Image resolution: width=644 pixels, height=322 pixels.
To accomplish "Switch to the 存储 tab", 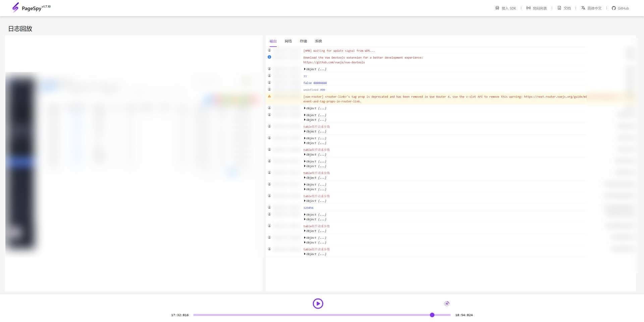I will click(303, 41).
